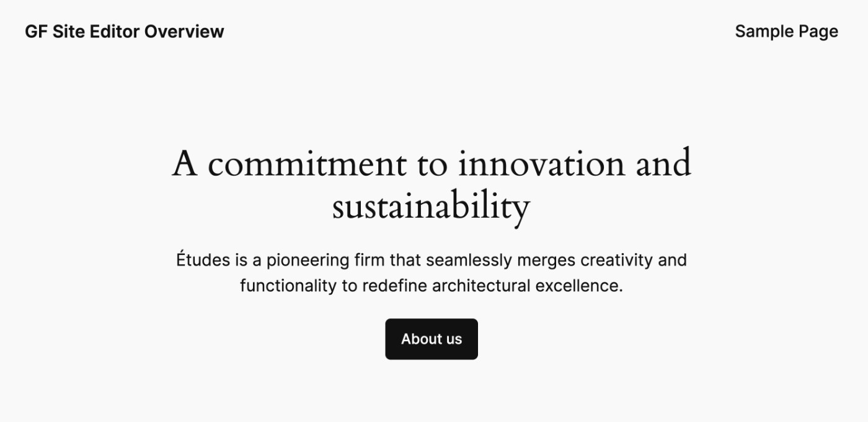
Task: Go to the Sample Page navigation link
Action: [x=786, y=32]
